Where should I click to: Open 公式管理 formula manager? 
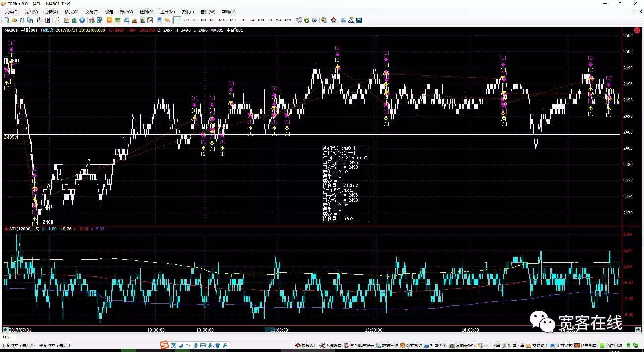point(411,345)
